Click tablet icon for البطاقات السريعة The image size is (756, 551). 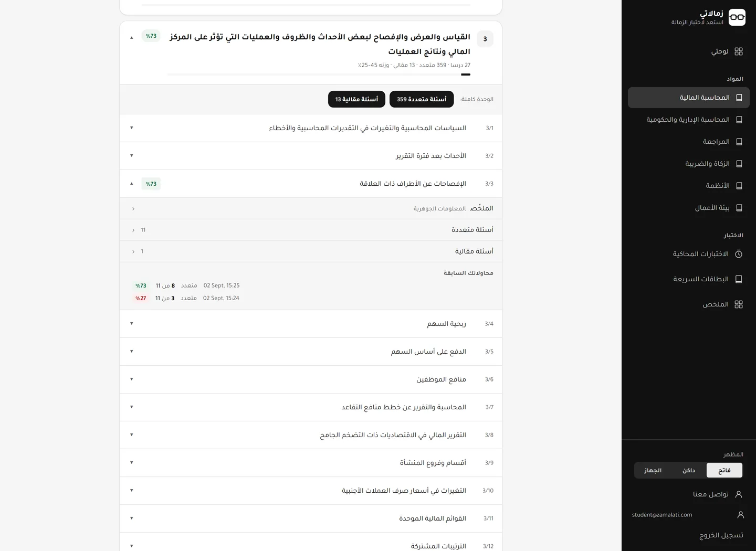click(x=739, y=279)
